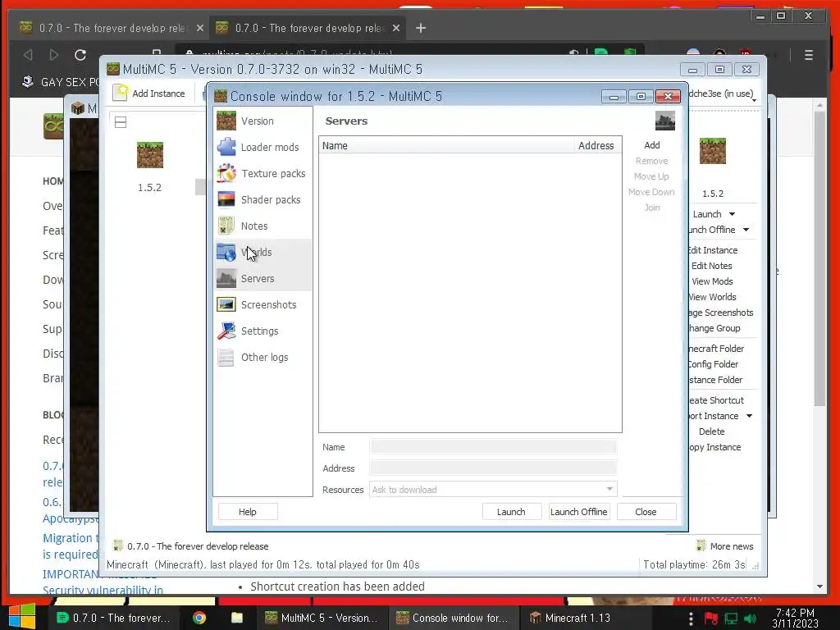This screenshot has height=630, width=840.
Task: Open the browser hamburger menu
Action: click(x=809, y=55)
